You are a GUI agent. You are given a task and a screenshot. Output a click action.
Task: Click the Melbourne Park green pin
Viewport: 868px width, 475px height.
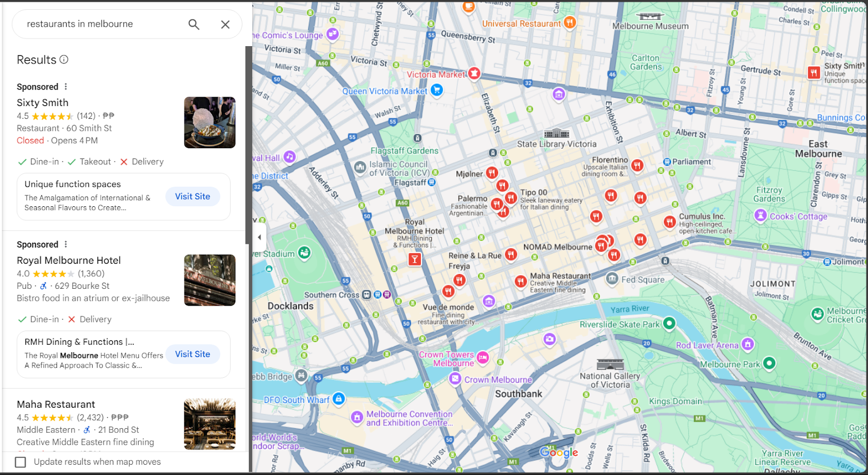[x=769, y=363]
